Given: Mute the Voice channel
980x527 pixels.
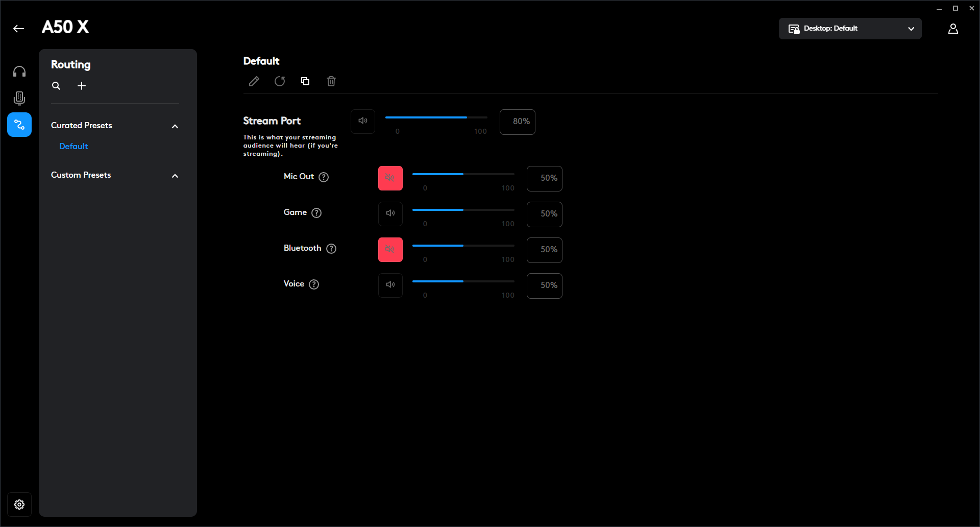Looking at the screenshot, I should click(390, 285).
